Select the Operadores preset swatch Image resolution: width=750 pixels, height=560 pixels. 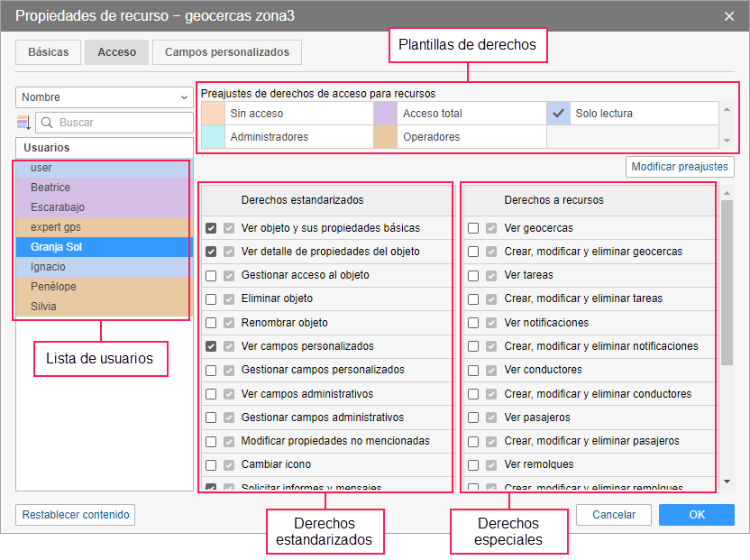pyautogui.click(x=386, y=137)
